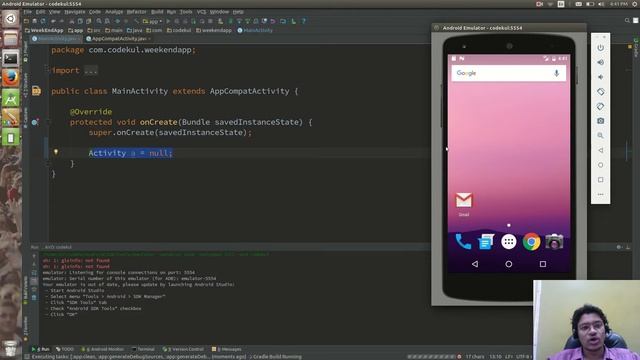Open the app run configuration dropdown
640x360 pixels.
[x=153, y=21]
